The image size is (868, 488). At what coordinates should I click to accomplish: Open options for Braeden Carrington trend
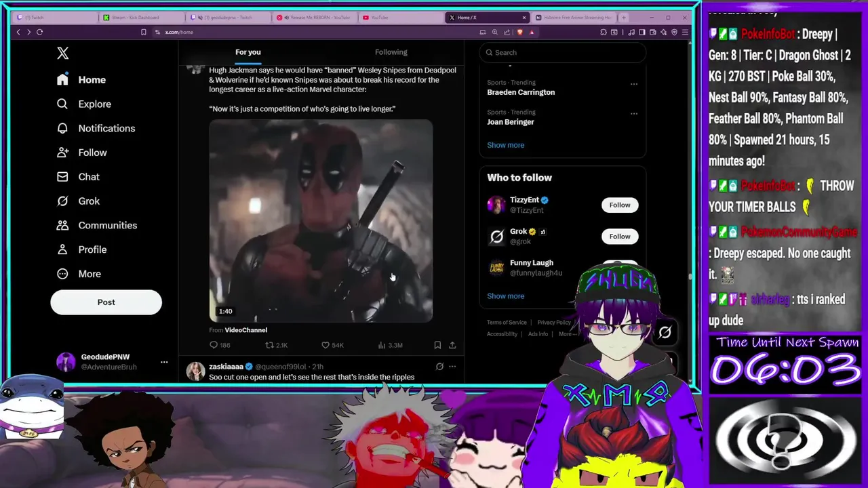click(x=634, y=84)
